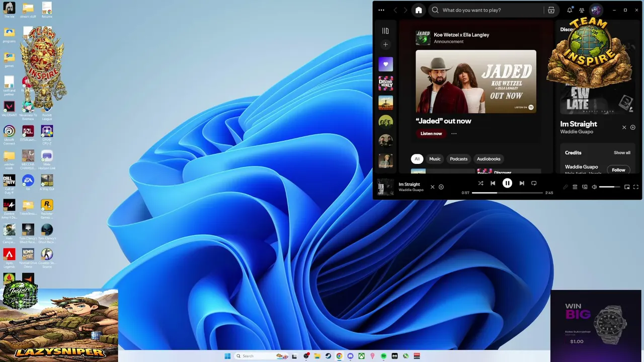Click the Listen now button

point(431,134)
